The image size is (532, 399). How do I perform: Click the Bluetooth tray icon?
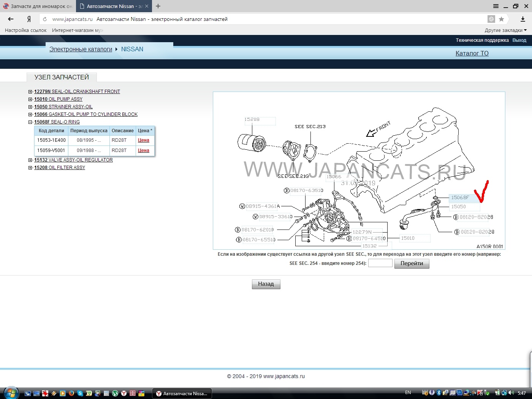tap(439, 393)
